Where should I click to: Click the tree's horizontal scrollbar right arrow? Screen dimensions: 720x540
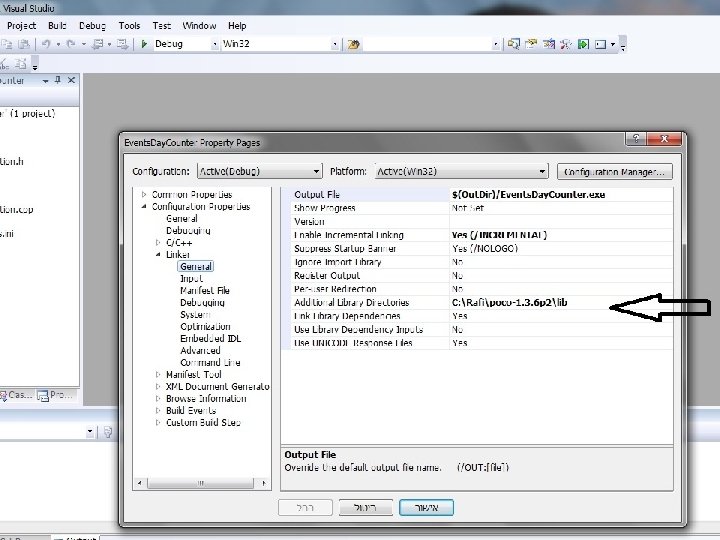(x=264, y=483)
